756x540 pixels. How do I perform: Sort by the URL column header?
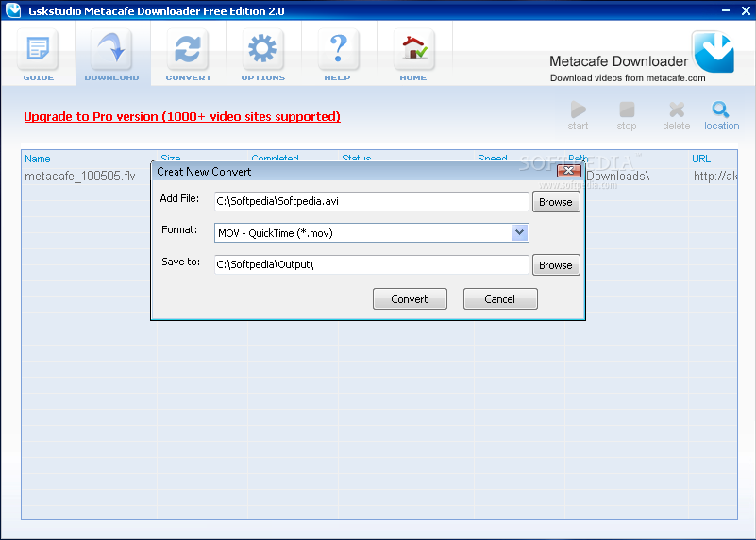coord(701,159)
